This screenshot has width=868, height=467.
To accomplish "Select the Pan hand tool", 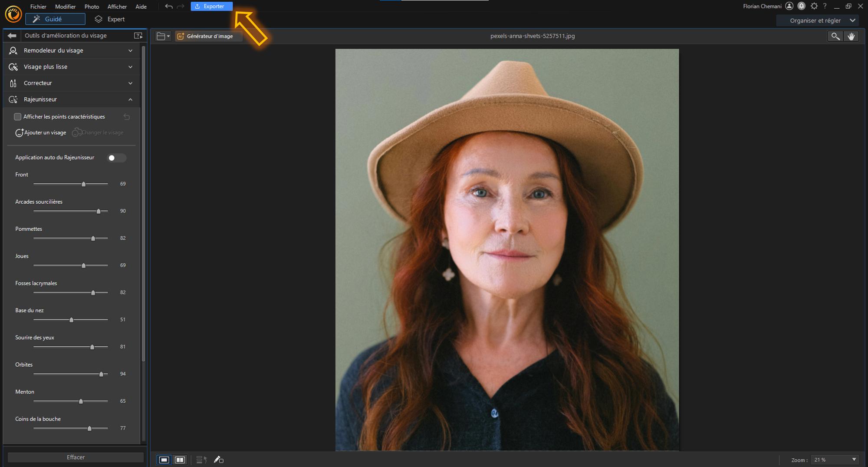I will coord(852,36).
